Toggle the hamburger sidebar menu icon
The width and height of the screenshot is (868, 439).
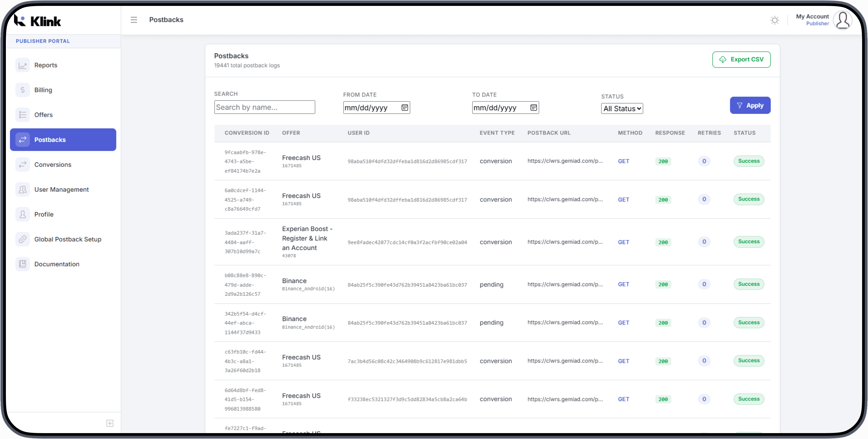pos(134,20)
